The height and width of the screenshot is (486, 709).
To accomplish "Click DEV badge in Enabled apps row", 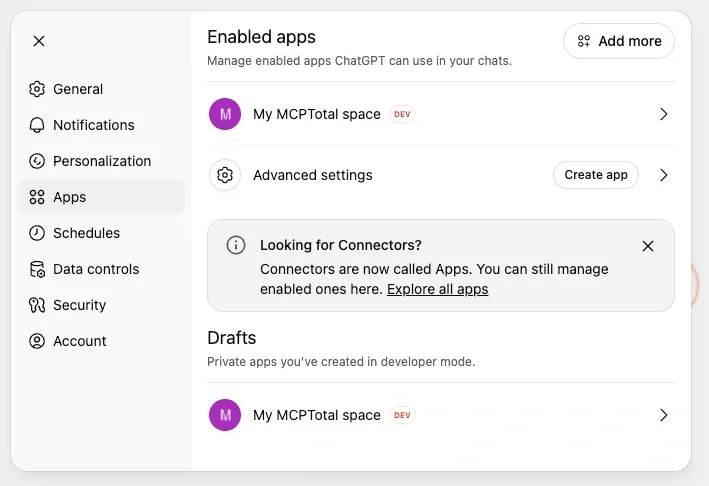I will tap(402, 114).
